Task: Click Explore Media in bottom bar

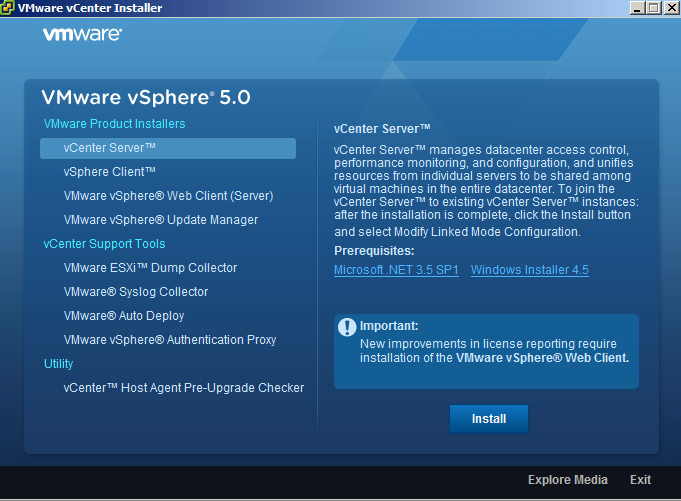Action: click(x=567, y=480)
